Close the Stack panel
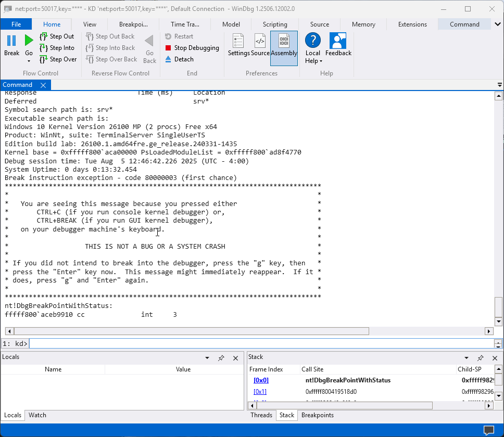The height and width of the screenshot is (437, 504). click(x=495, y=358)
